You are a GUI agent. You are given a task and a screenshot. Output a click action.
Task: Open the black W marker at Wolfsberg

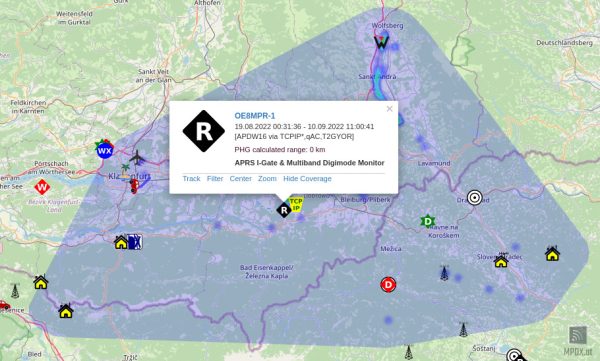[x=382, y=42]
